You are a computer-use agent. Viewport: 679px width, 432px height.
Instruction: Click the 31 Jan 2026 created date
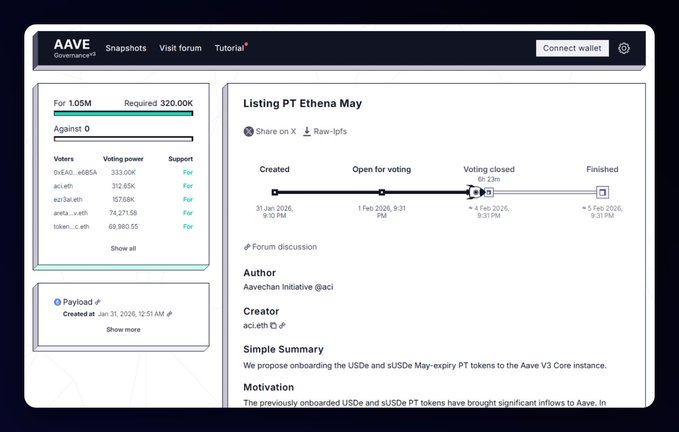[x=275, y=212]
